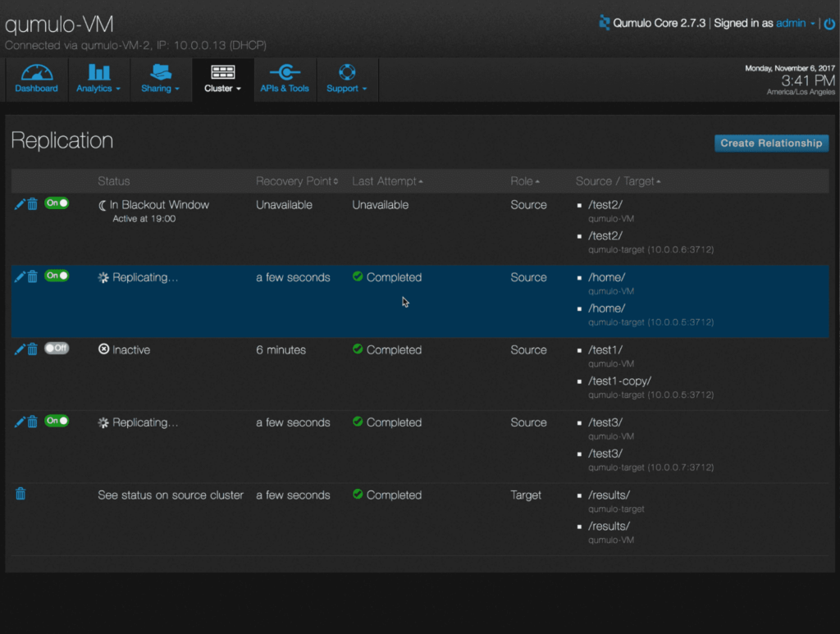Click the Status column header
Image resolution: width=840 pixels, height=634 pixels.
coord(113,181)
